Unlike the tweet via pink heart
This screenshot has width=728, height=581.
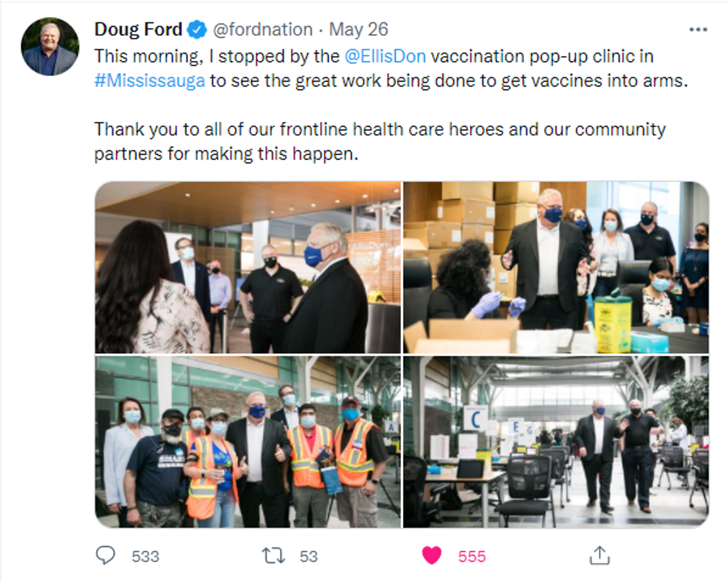432,556
